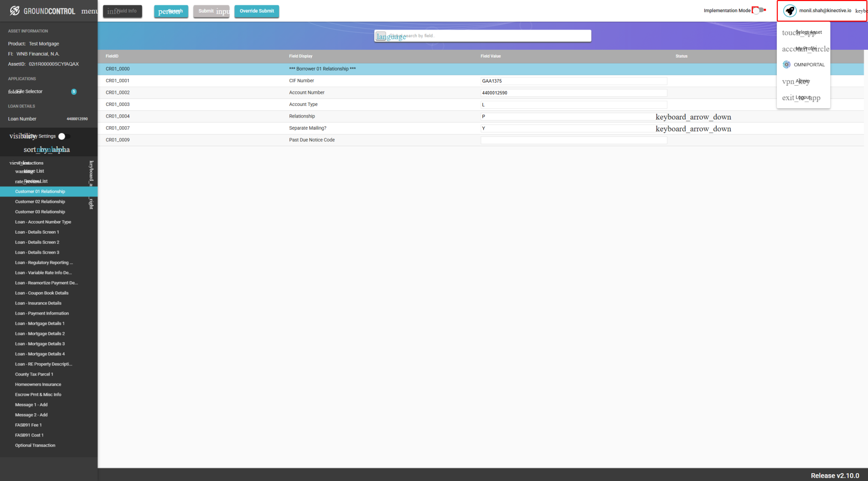Open Loan - Details Screen 2
Screen dimensions: 868x481
37,242
